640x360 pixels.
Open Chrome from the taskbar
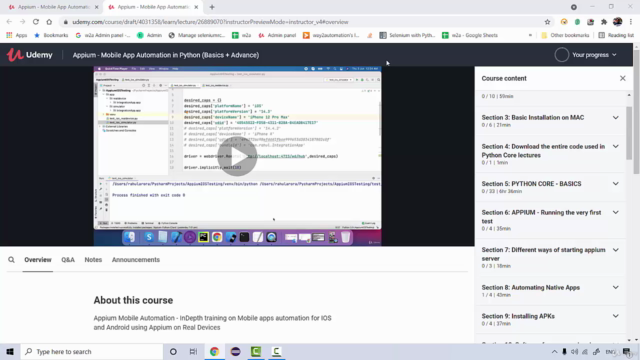(214, 351)
